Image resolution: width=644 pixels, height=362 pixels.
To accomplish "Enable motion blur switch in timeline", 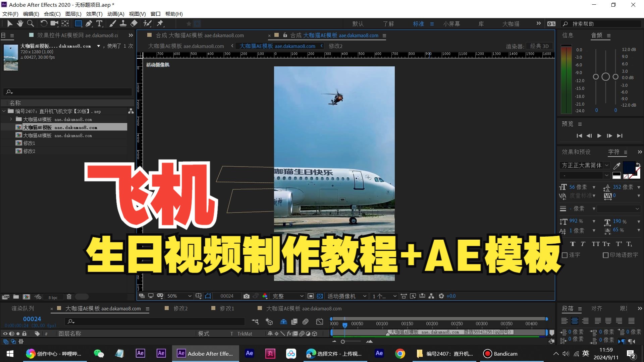I will 305,322.
